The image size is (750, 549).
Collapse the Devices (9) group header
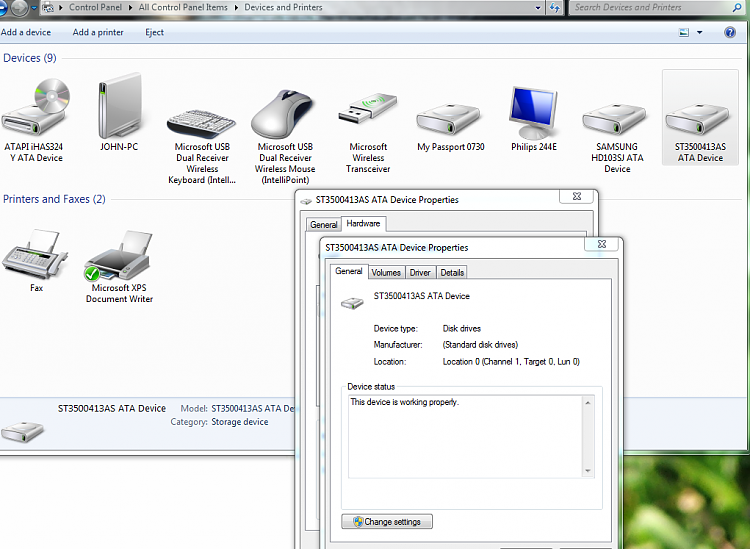[30, 58]
